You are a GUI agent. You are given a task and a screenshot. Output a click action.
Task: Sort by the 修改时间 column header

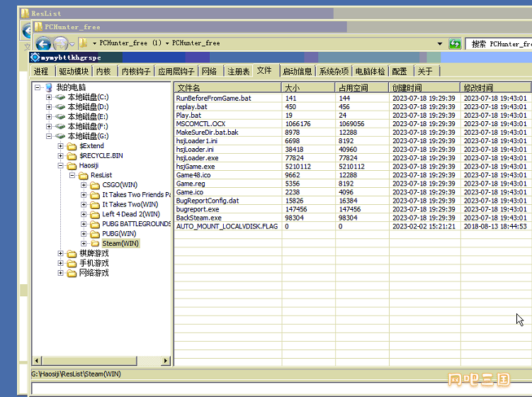[496, 88]
